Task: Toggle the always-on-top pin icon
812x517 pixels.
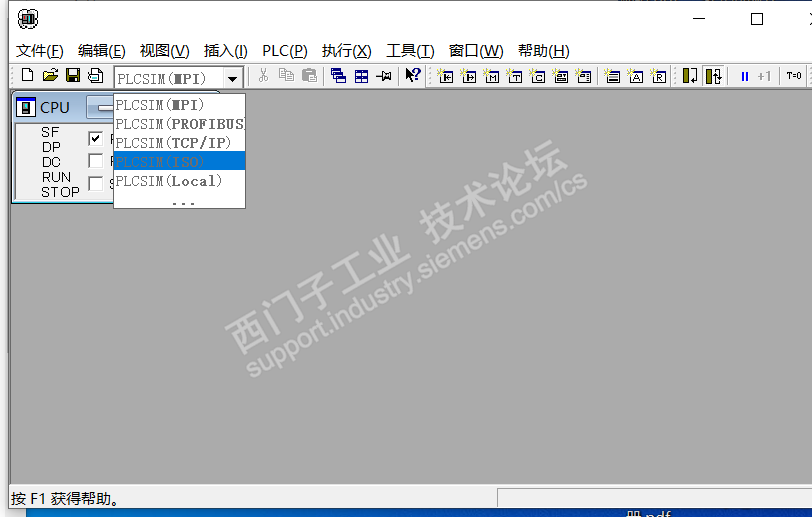Action: (x=384, y=76)
